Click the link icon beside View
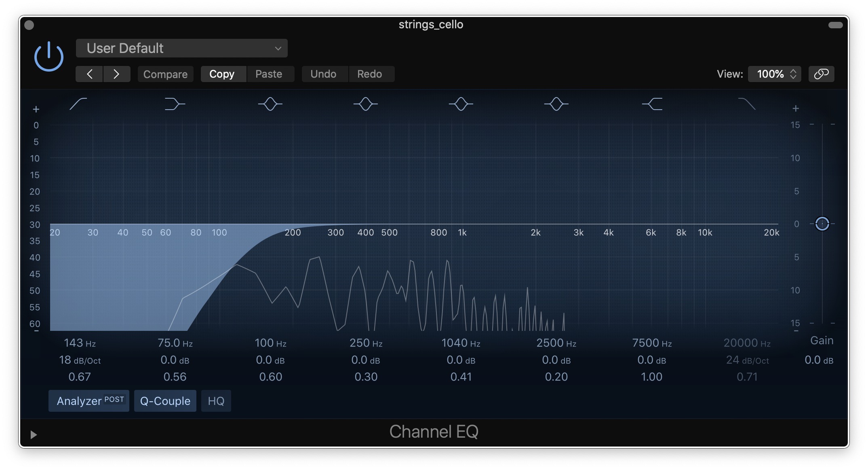This screenshot has width=868, height=470. [x=821, y=74]
